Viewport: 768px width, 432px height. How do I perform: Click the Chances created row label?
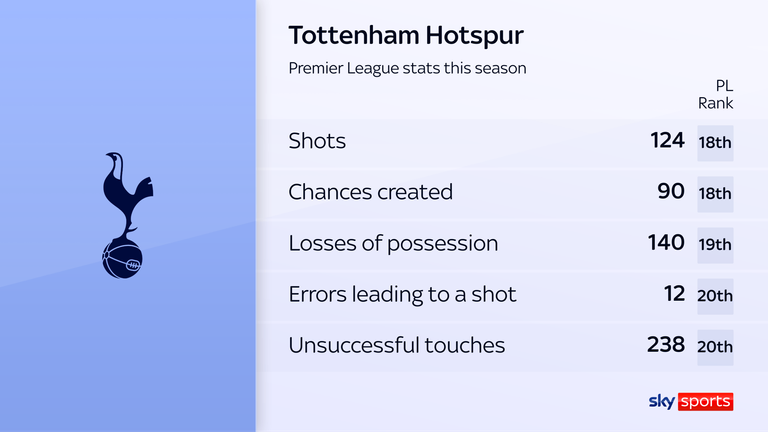(370, 192)
